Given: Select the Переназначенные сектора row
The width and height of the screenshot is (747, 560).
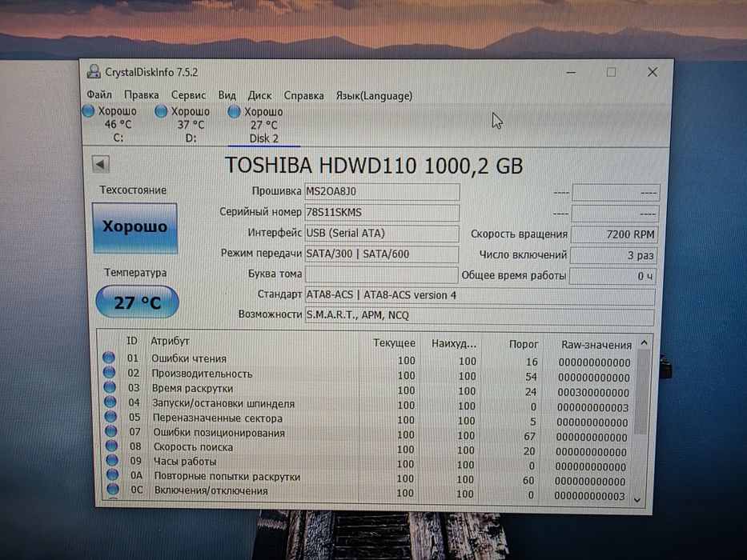Looking at the screenshot, I should (366, 419).
